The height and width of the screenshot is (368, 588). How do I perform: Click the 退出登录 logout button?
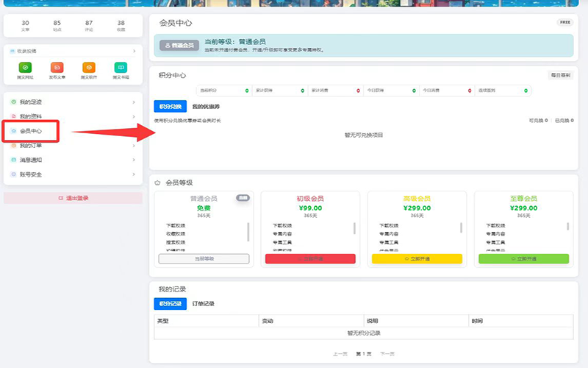coord(73,198)
